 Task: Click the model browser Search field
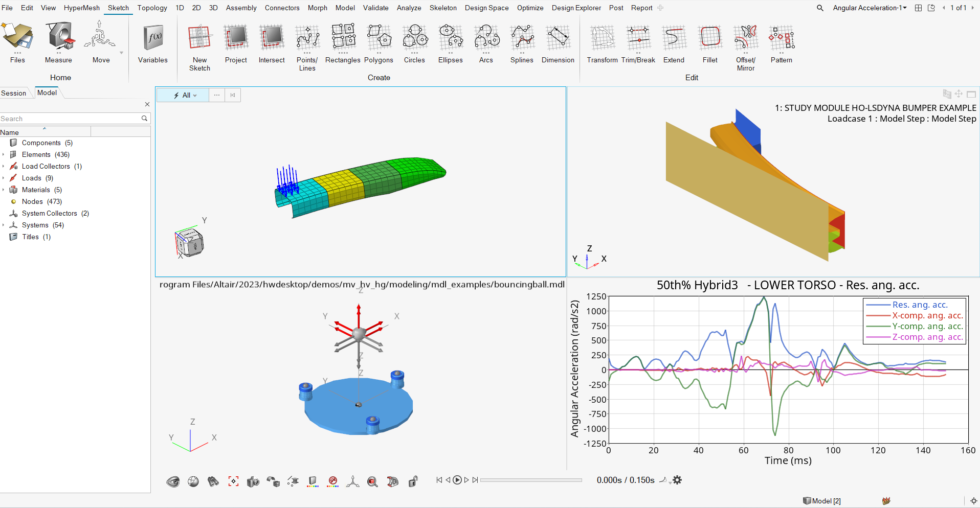[70, 119]
